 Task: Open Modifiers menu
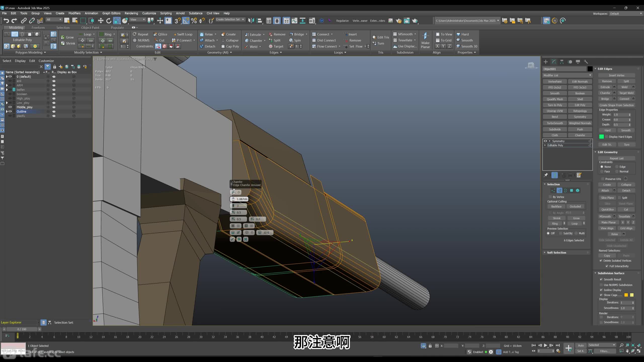pos(74,13)
